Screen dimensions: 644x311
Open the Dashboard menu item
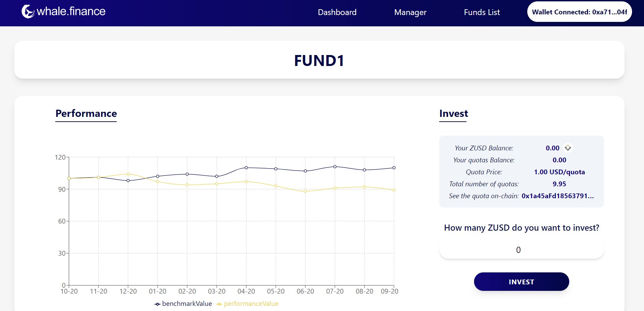[x=337, y=12]
